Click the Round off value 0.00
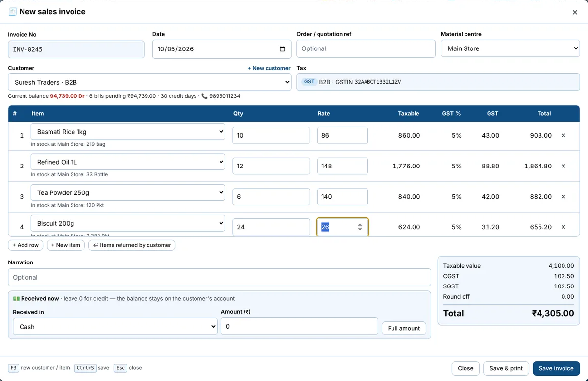588x381 pixels. coord(567,297)
